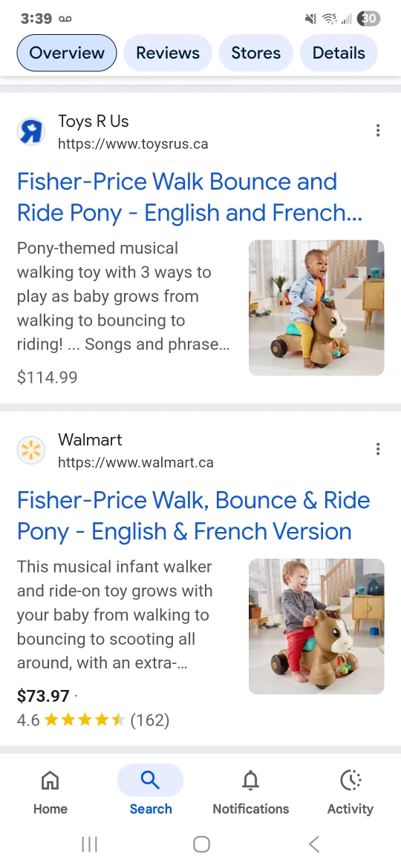Tap the Toys R Us site logo
Screen dimensions: 401x868
(x=31, y=132)
